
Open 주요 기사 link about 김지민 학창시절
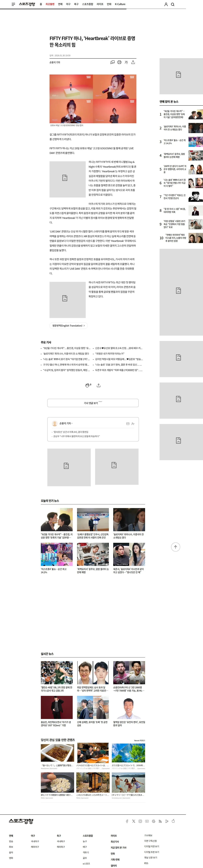(x=119, y=359)
